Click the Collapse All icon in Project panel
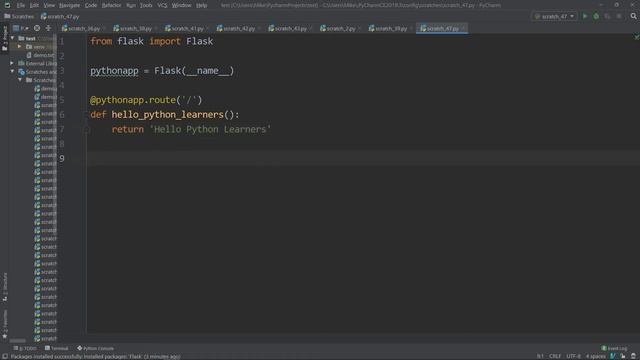640x360 pixels. (x=49, y=28)
